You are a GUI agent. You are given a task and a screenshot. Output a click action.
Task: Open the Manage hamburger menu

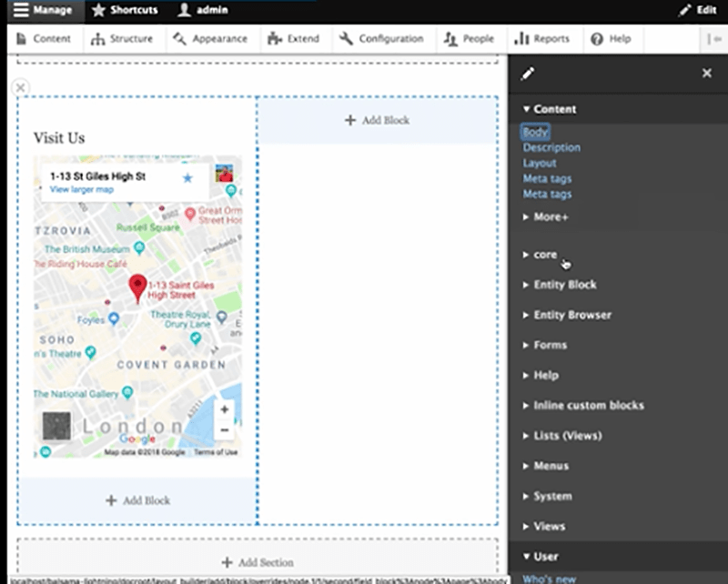point(43,10)
